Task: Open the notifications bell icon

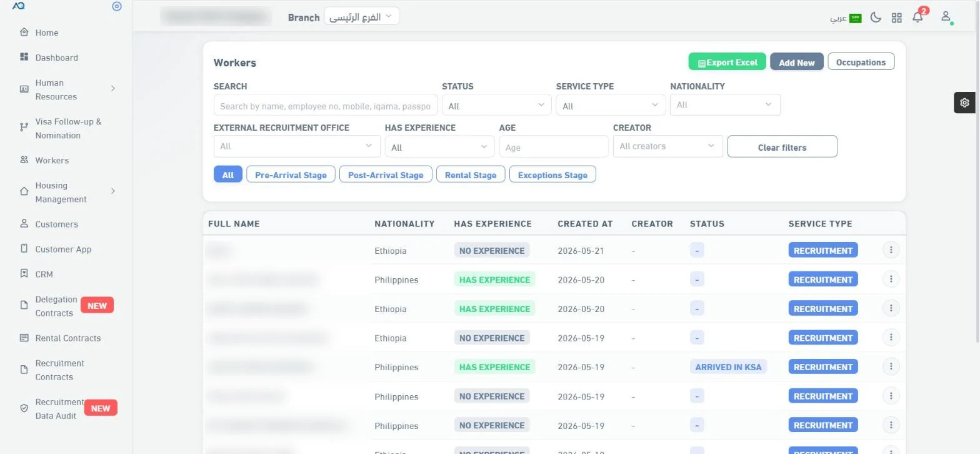Action: click(x=917, y=18)
